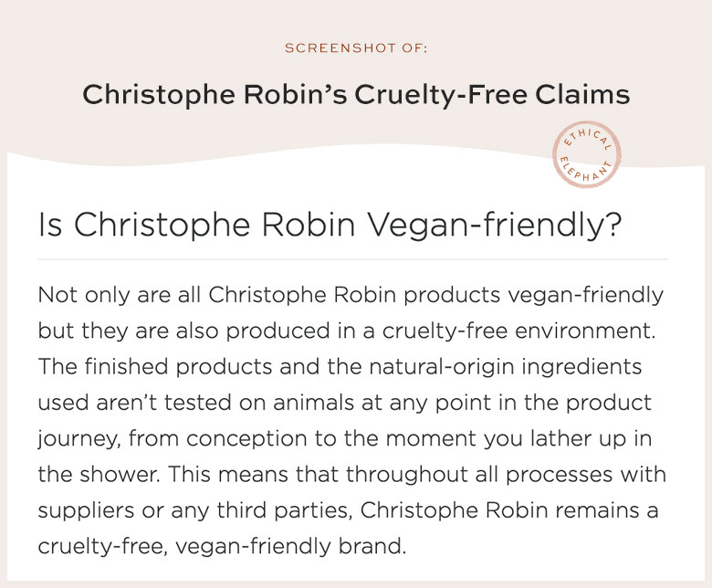The height and width of the screenshot is (588, 712).
Task: Click the words 'natural-origin ingredients' in the paragraph
Action: point(506,367)
